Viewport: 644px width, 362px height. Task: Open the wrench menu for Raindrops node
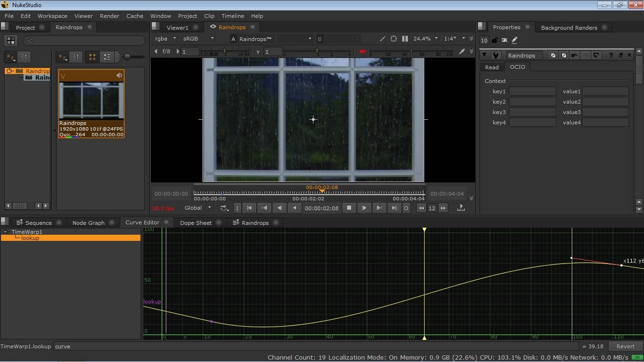tap(495, 55)
